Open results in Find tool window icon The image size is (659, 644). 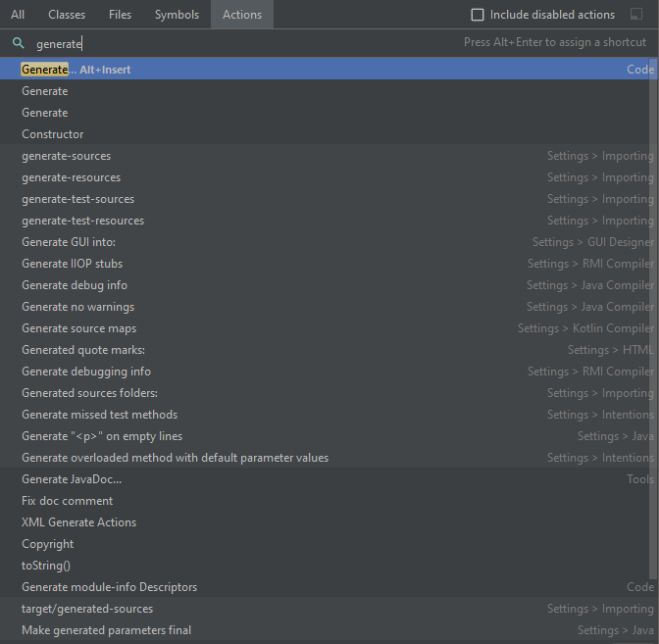click(636, 15)
